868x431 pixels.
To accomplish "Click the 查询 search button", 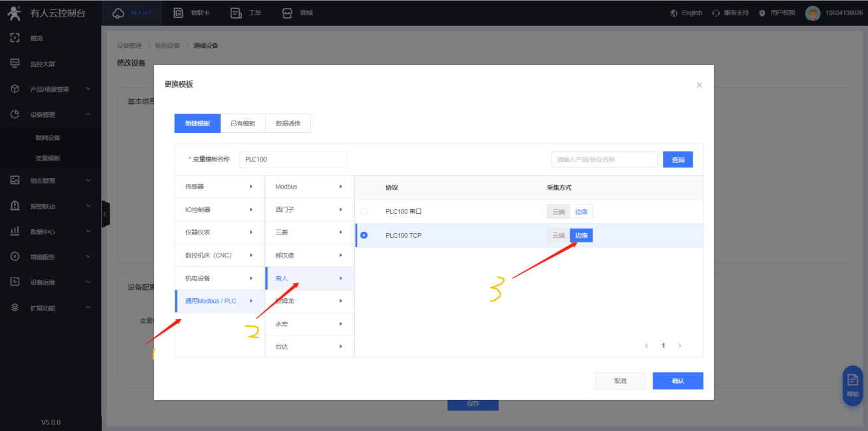I will click(677, 160).
